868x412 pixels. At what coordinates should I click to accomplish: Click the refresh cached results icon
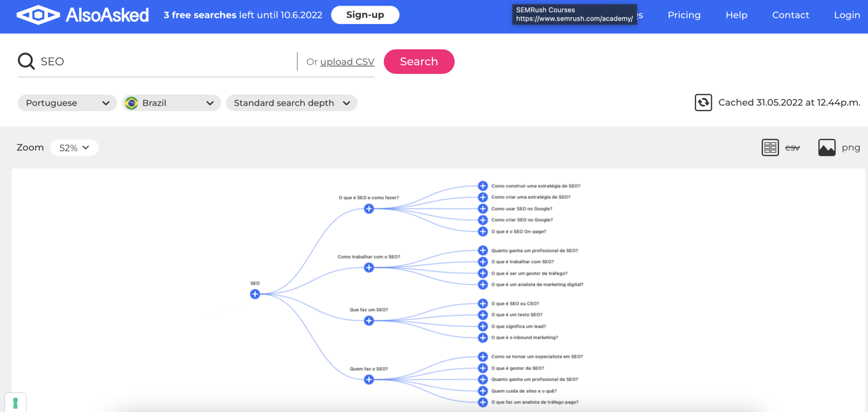pyautogui.click(x=703, y=103)
